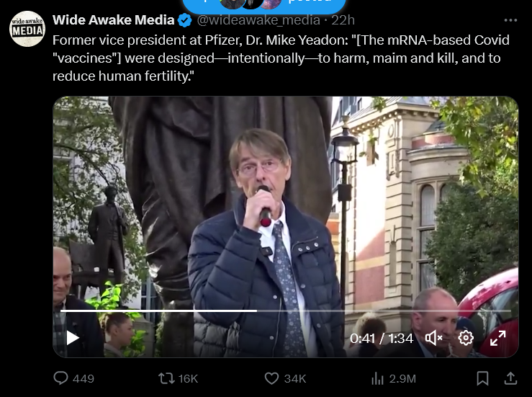Click the 0:41 / 1:34 time display
The image size is (532, 397).
[x=382, y=338]
